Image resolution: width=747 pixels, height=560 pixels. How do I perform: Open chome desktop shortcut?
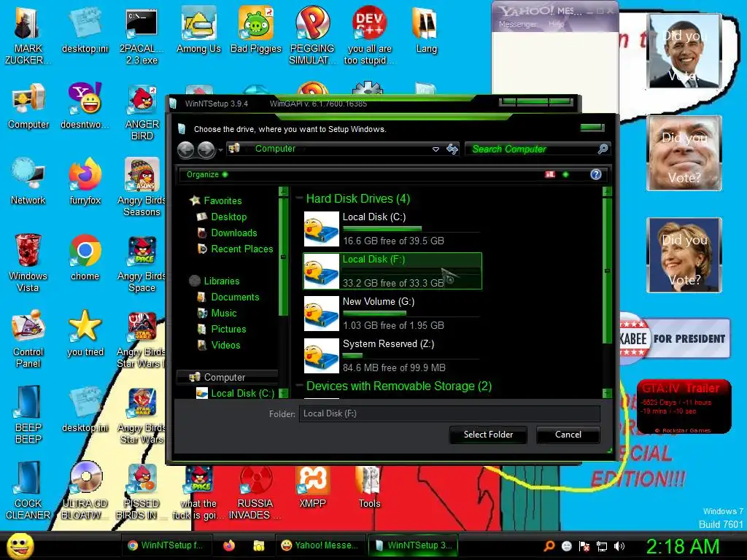click(x=85, y=257)
